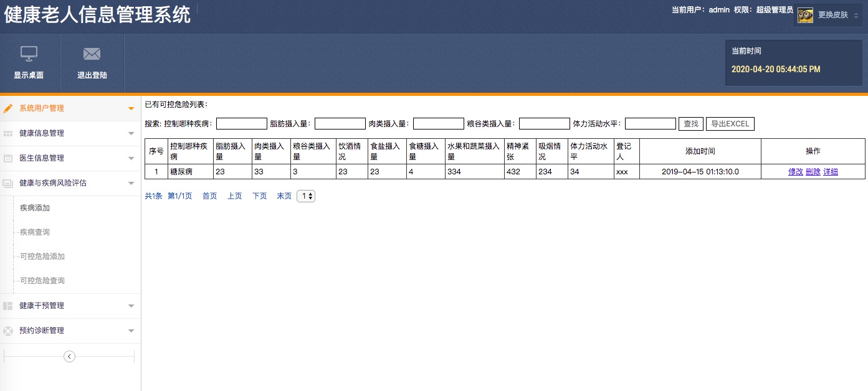Open 可控危险添加 in the sidebar

(x=42, y=257)
